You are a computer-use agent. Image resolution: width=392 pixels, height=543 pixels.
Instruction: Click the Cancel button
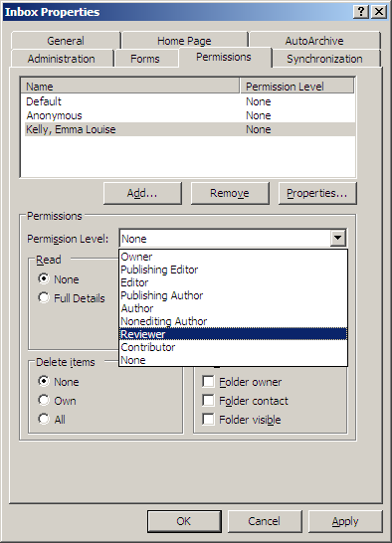(x=265, y=521)
